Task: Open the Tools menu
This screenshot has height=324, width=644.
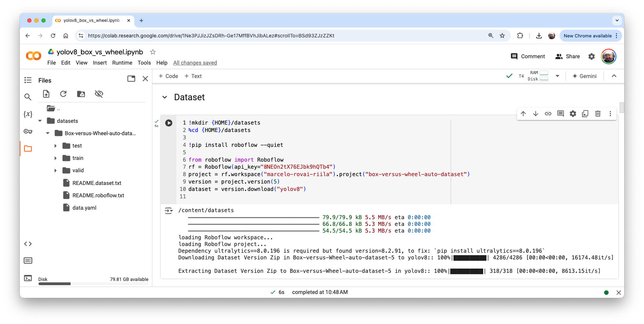Action: click(144, 63)
